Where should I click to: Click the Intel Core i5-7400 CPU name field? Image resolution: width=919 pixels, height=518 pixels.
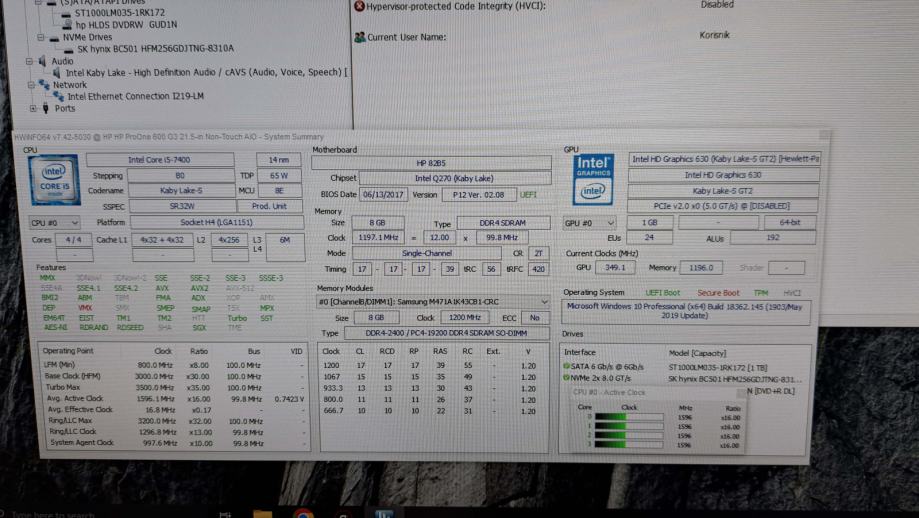(x=159, y=159)
